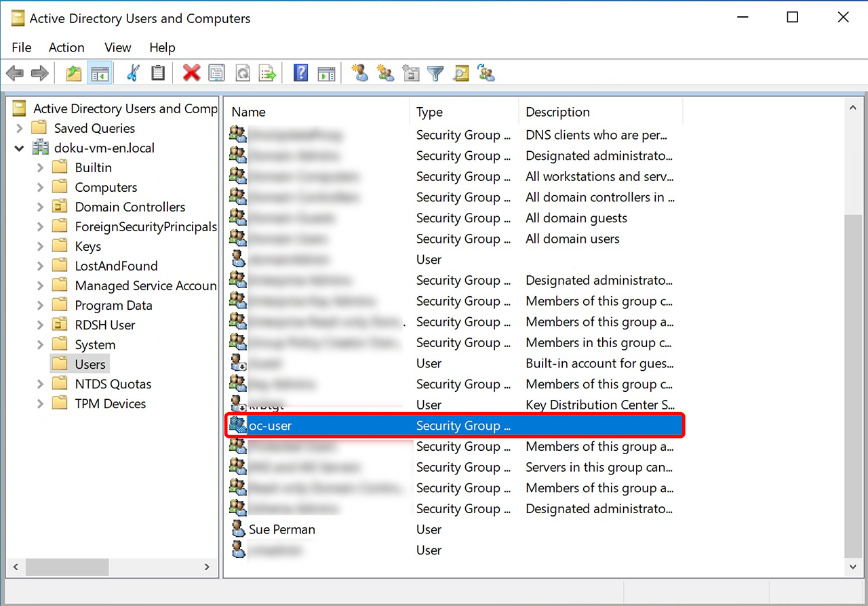Select row described 'All domain users'
Image resolution: width=868 pixels, height=606 pixels.
(454, 239)
